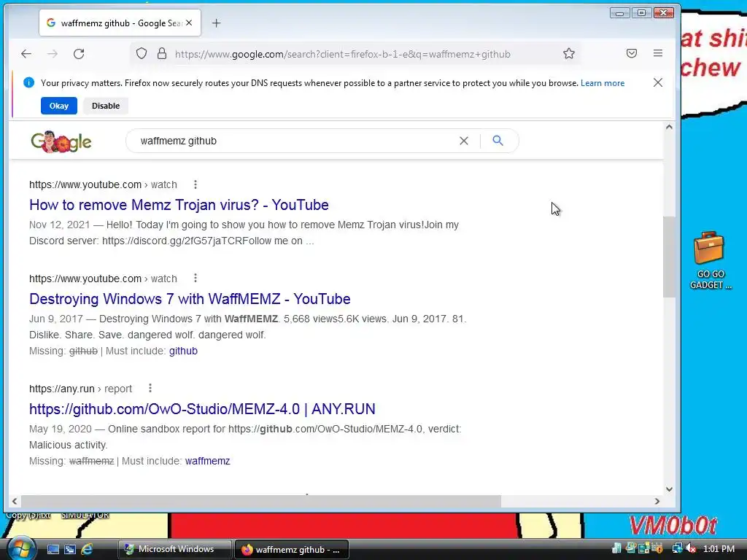
Task: Click the network tray icon
Action: coord(677,548)
